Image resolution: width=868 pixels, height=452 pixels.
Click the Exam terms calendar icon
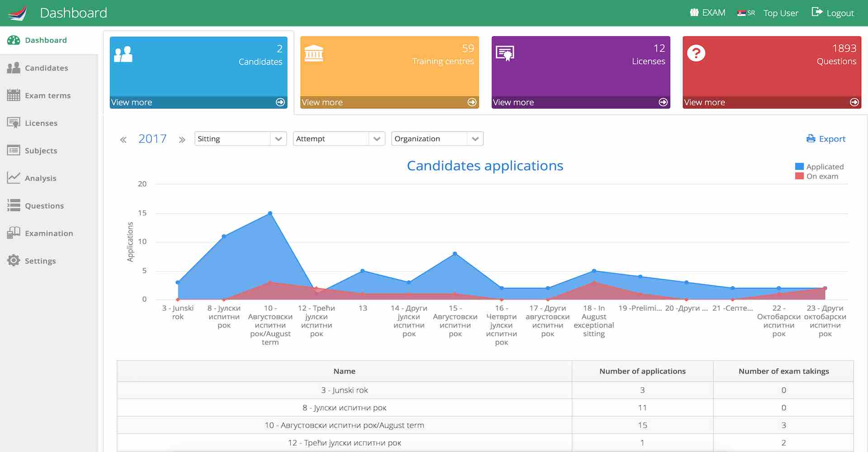point(14,95)
